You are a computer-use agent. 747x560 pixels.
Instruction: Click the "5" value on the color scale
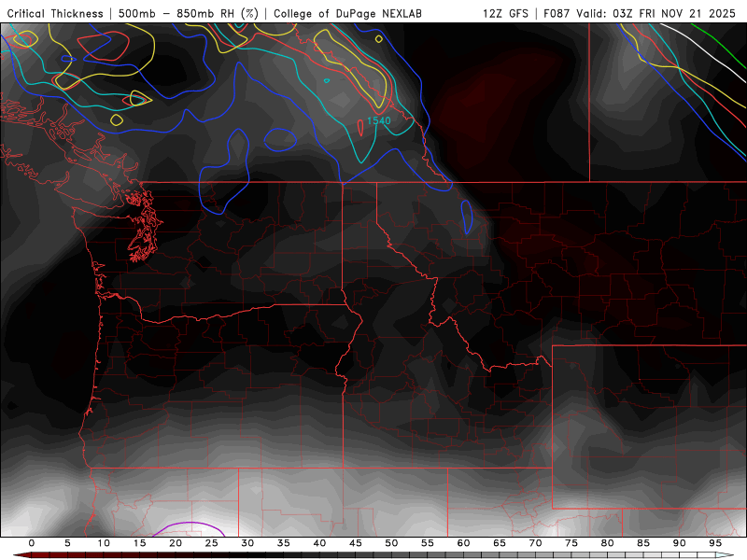[x=67, y=543]
